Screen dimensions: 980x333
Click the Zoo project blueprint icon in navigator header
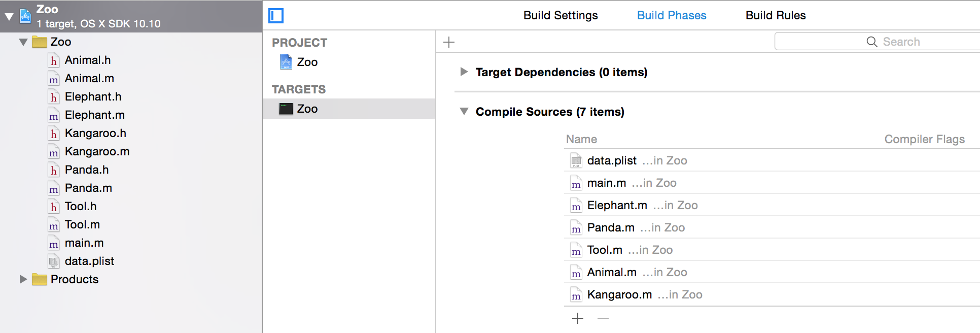coord(25,16)
